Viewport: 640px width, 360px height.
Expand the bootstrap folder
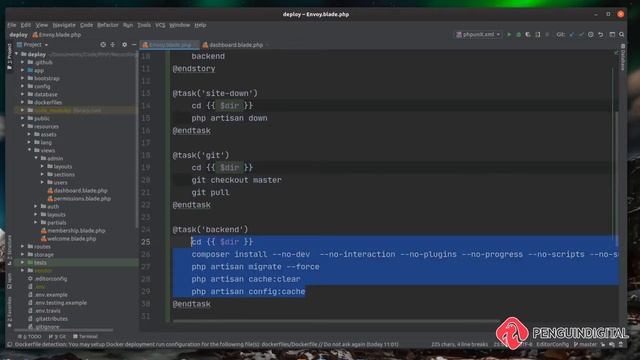[23, 78]
